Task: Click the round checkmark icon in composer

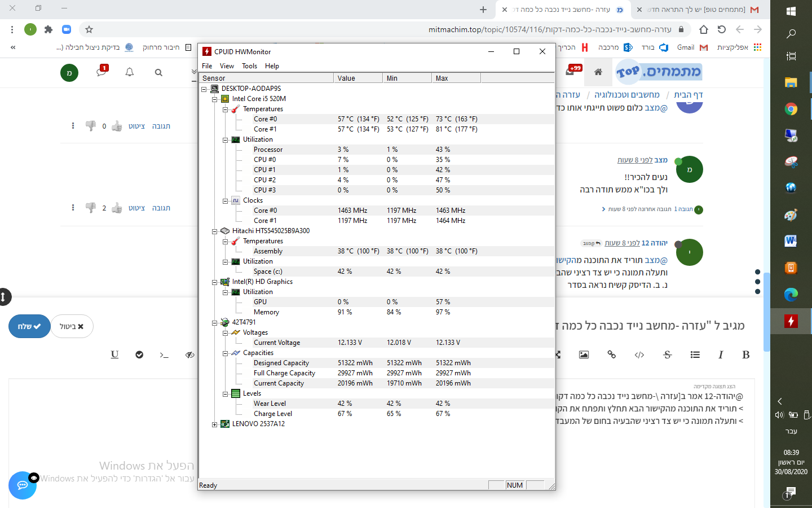Action: (x=139, y=354)
